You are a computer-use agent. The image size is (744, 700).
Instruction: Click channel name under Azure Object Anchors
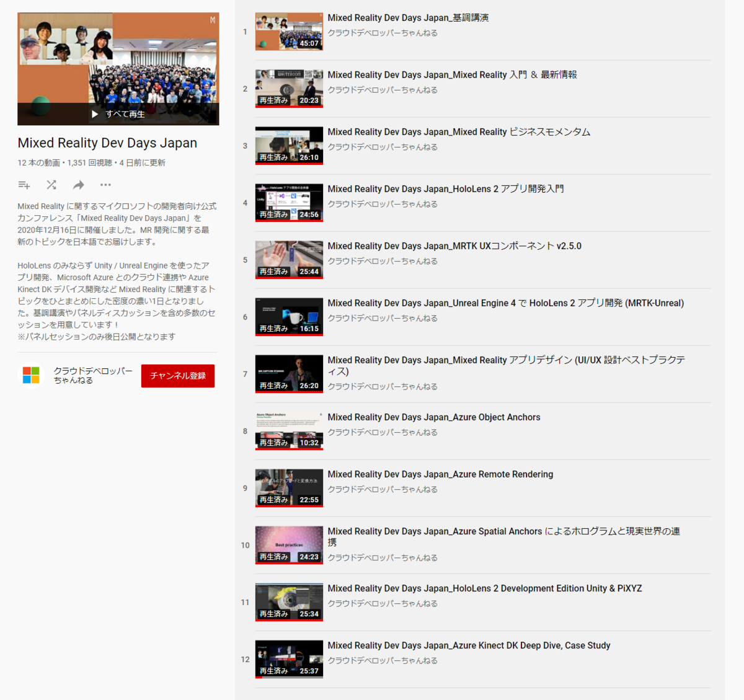click(383, 432)
